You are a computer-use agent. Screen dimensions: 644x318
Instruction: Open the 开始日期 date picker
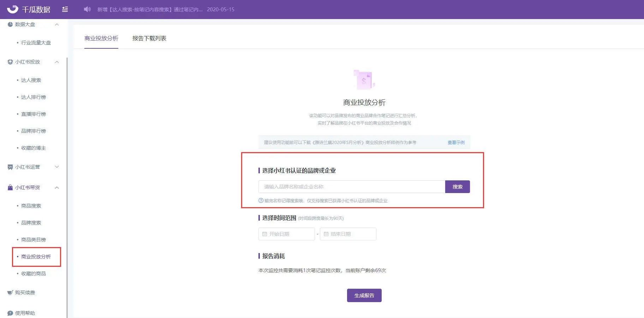[287, 234]
